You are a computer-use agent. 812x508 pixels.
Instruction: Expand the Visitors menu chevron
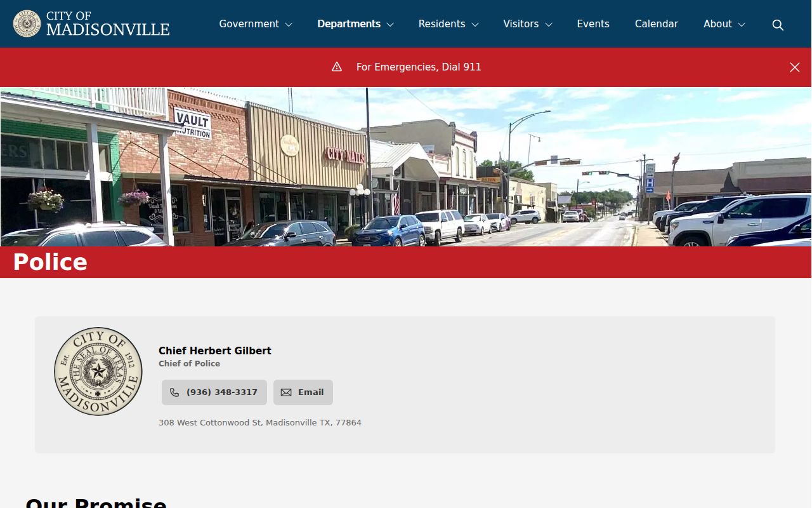click(x=548, y=25)
